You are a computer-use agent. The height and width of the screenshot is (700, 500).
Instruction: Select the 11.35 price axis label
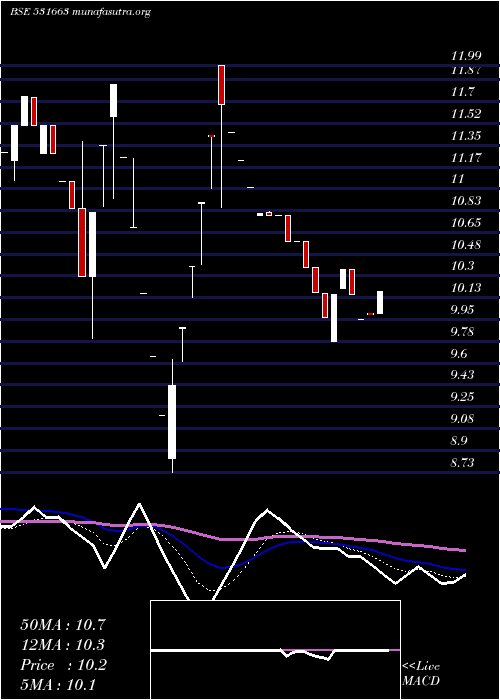pos(466,136)
